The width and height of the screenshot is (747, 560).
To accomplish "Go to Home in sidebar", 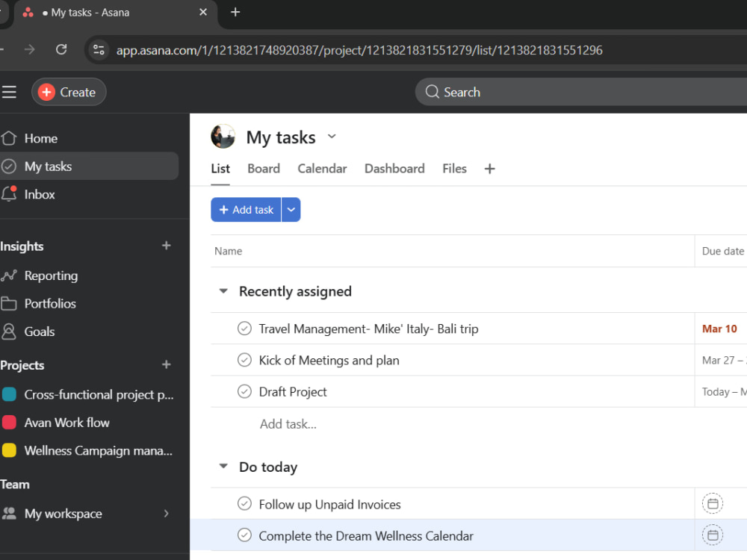I will click(89, 139).
